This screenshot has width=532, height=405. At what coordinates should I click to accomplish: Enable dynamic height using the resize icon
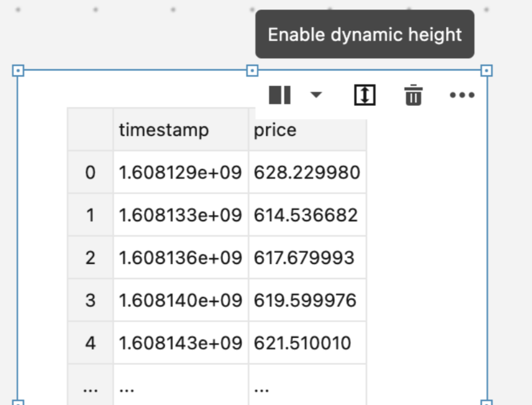365,95
